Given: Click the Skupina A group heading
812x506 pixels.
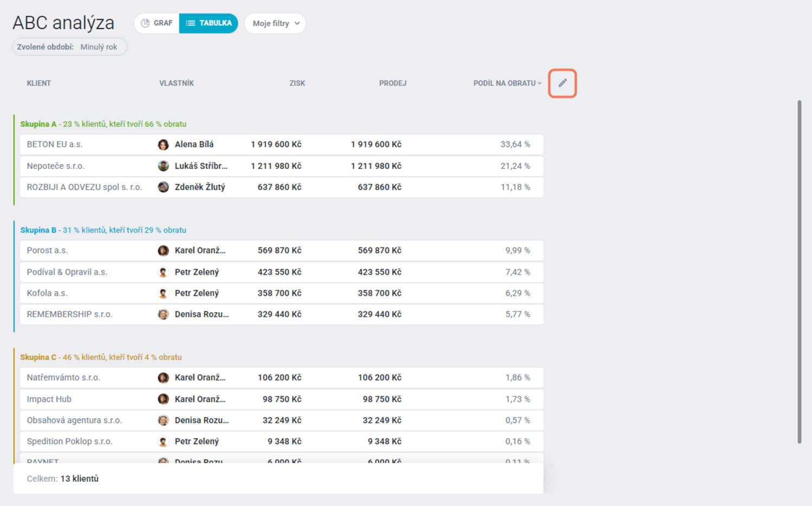Looking at the screenshot, I should click(x=38, y=124).
